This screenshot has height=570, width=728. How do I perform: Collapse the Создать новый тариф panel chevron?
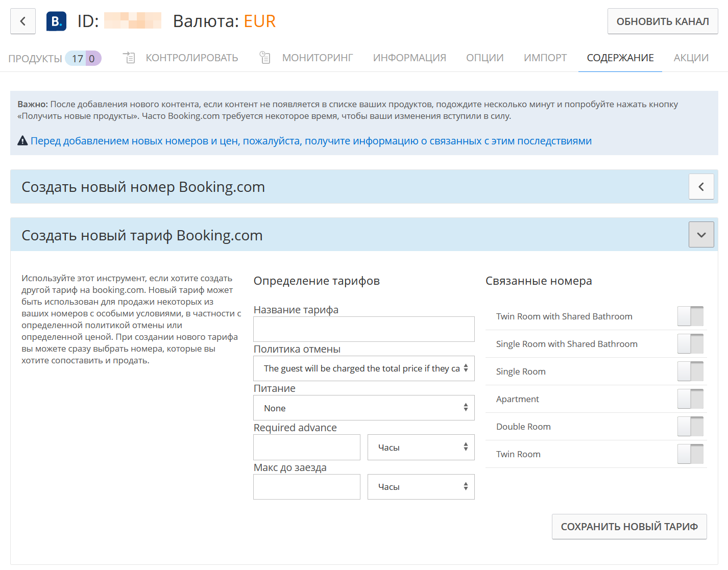tap(701, 235)
